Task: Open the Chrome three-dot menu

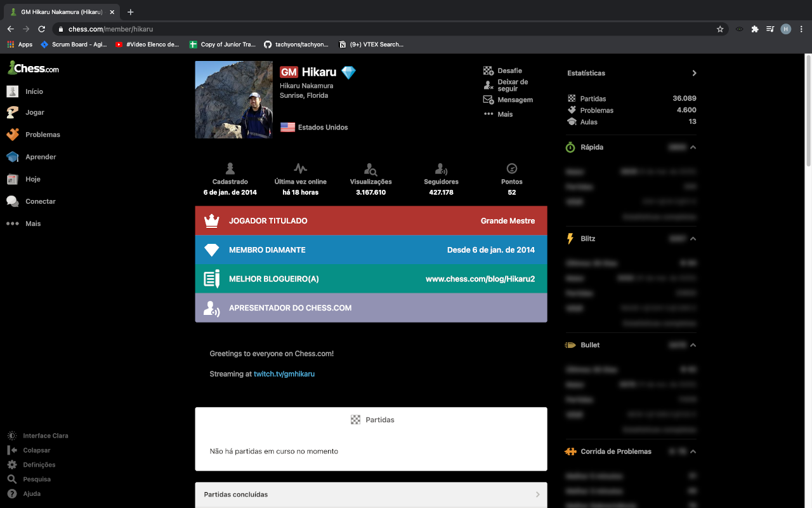Action: [x=801, y=29]
